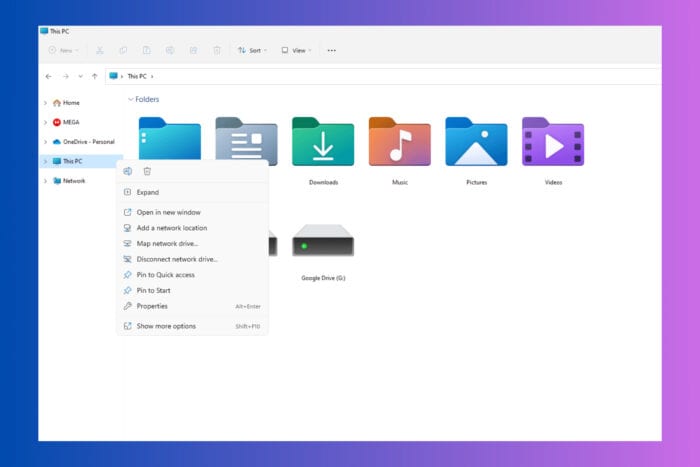Click the New button in toolbar
The height and width of the screenshot is (467, 700).
pyautogui.click(x=63, y=50)
